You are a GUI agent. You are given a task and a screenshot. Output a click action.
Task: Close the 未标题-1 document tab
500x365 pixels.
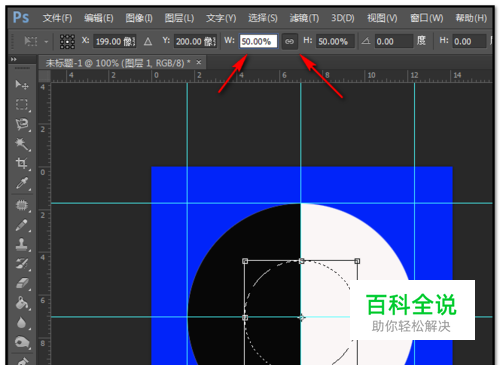pyautogui.click(x=199, y=62)
